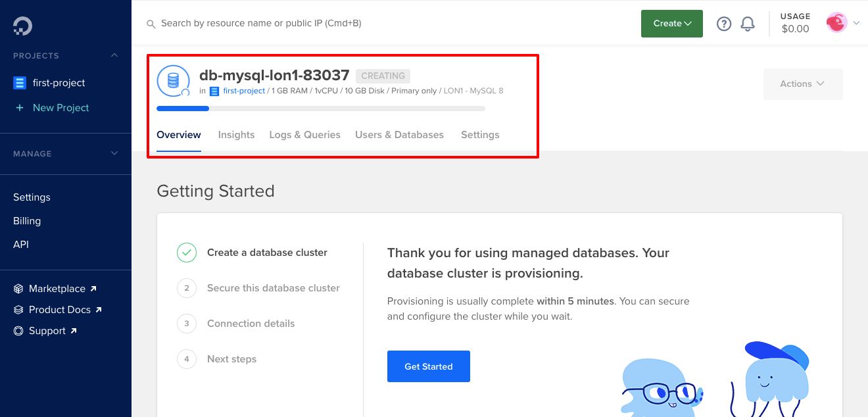Viewport: 868px width, 417px height.
Task: Click the database cluster icon
Action: (x=173, y=81)
